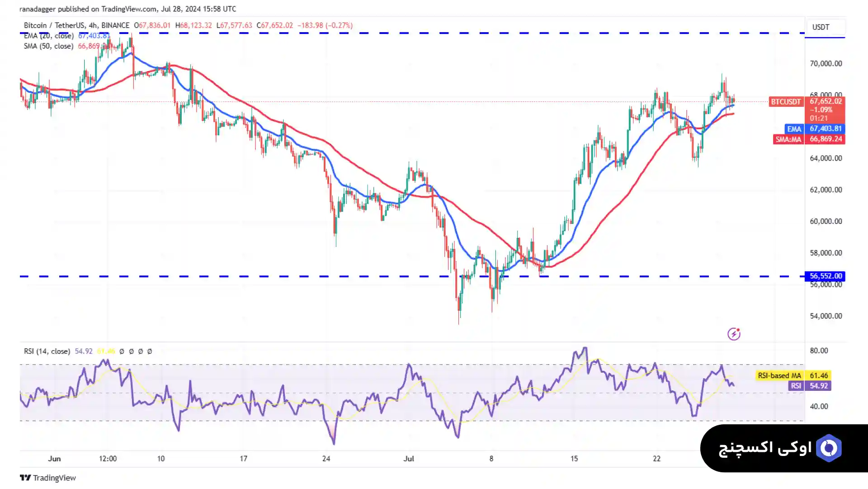The image size is (868, 489).
Task: Click the 61.46 RSI-based MA value
Action: [x=819, y=375]
